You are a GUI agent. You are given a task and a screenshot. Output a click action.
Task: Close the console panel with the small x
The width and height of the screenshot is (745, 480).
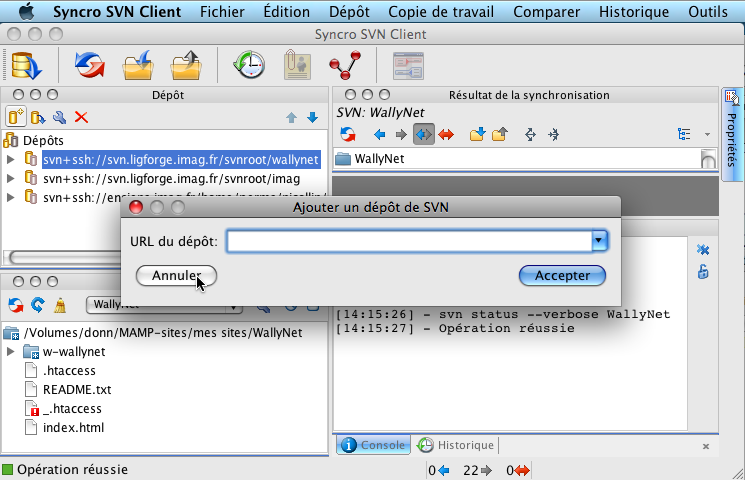pyautogui.click(x=706, y=446)
